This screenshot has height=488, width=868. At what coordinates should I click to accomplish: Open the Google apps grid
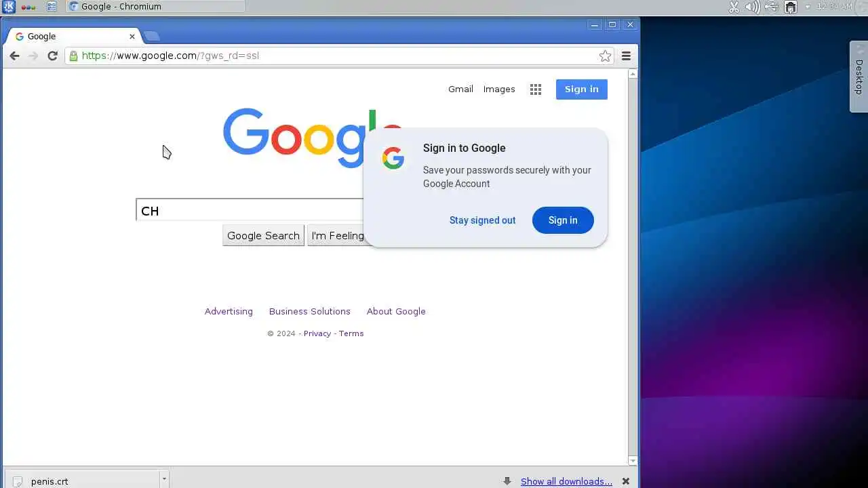pos(536,89)
